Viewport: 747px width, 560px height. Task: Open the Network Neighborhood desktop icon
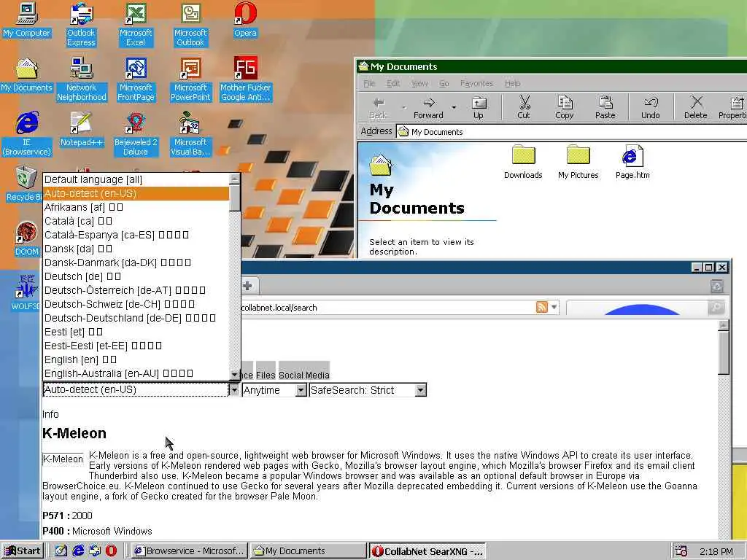click(81, 79)
